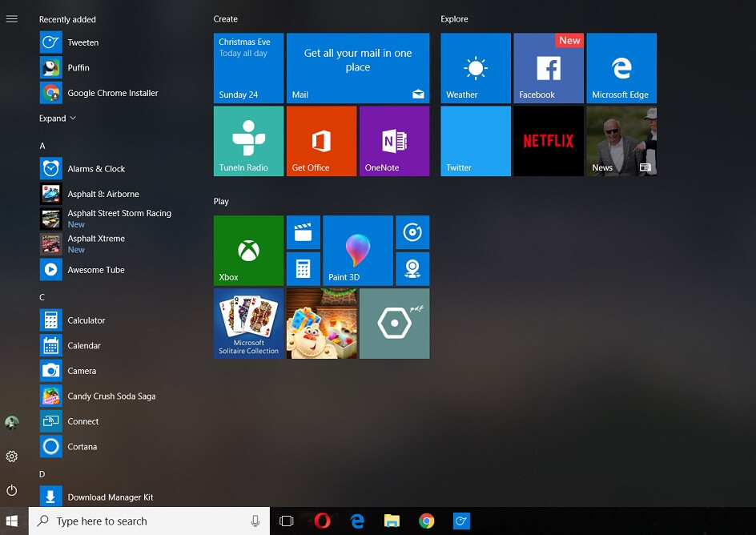
Task: Focus the Type here to search box
Action: coord(149,521)
